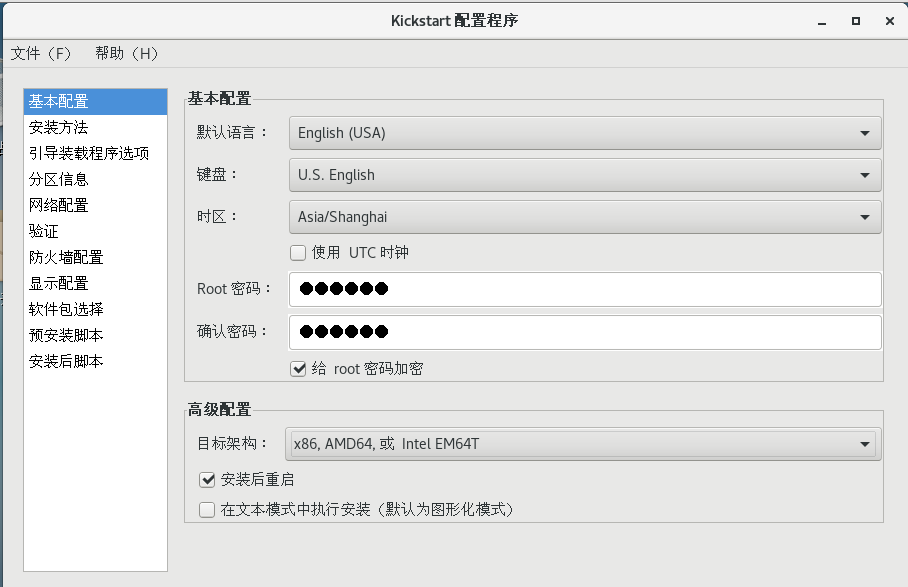Open 引导装载程序选项 section
This screenshot has width=908, height=587.
click(x=96, y=153)
